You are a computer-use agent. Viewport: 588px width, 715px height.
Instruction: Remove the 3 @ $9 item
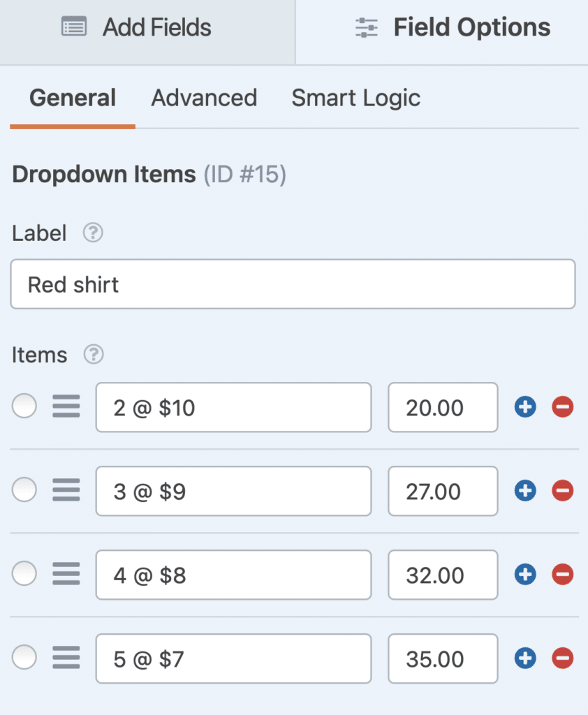tap(563, 491)
